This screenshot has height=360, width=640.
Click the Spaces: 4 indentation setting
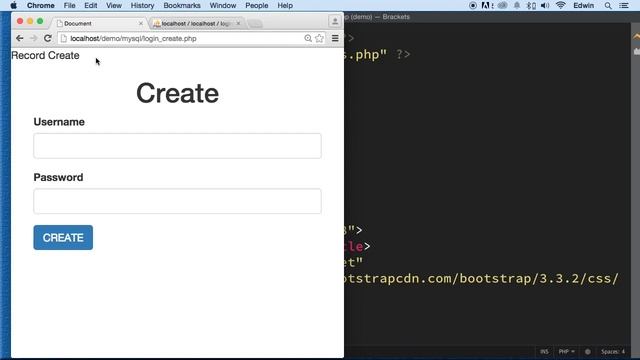pyautogui.click(x=613, y=351)
